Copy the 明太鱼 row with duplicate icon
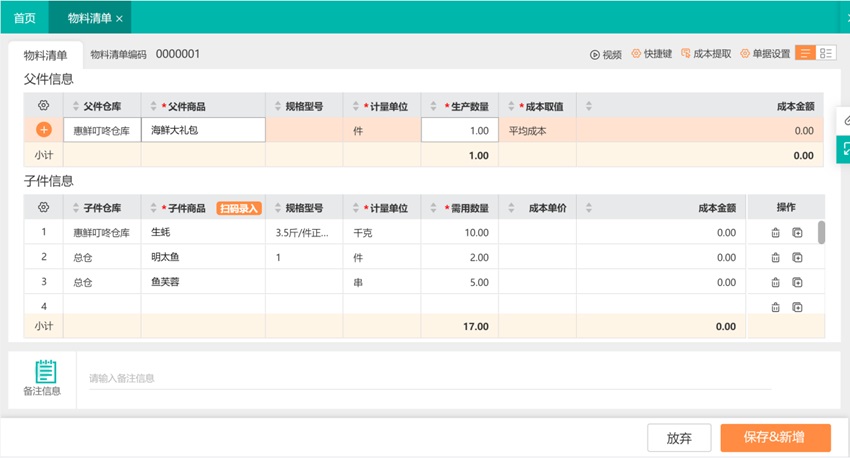 pyautogui.click(x=797, y=257)
